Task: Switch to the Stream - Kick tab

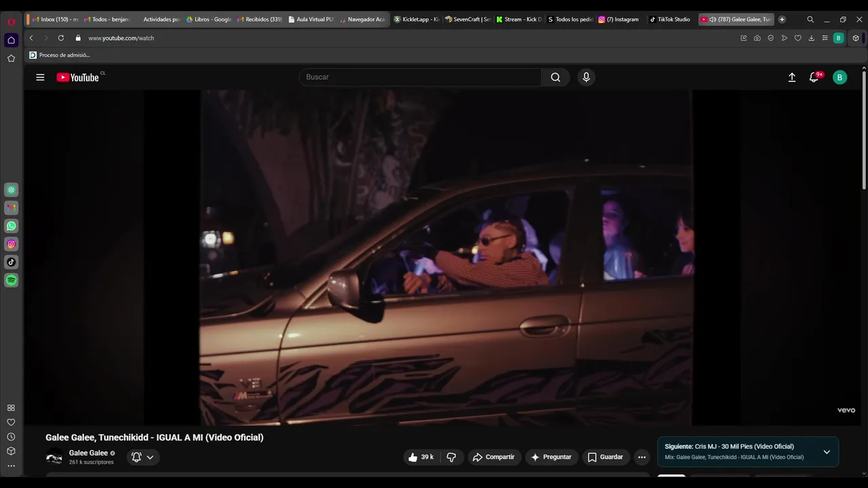Action: (x=519, y=20)
